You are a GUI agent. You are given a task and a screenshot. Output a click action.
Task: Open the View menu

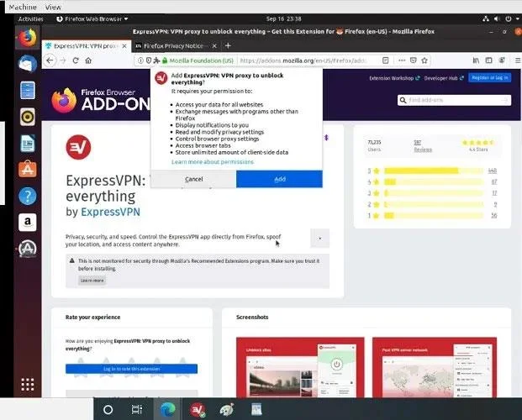click(x=53, y=7)
